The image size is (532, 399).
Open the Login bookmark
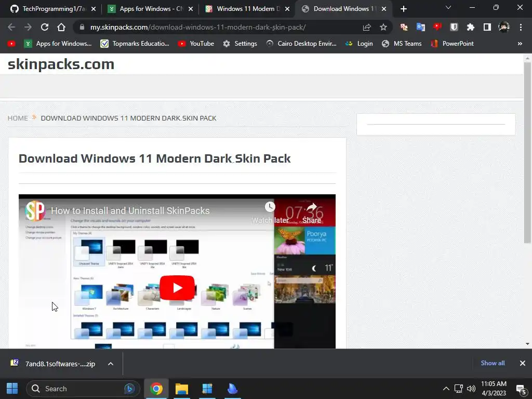358,44
